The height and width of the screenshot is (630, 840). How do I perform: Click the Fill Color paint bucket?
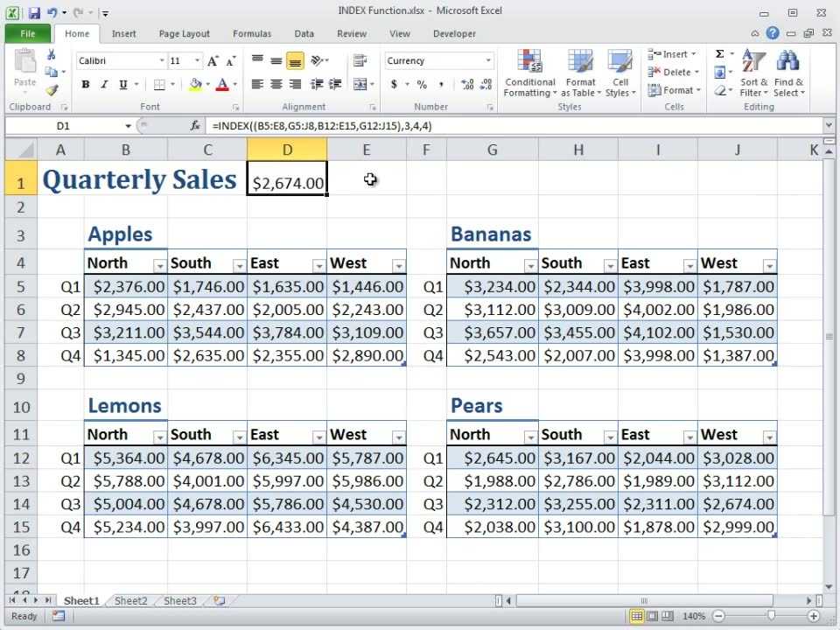coord(195,85)
